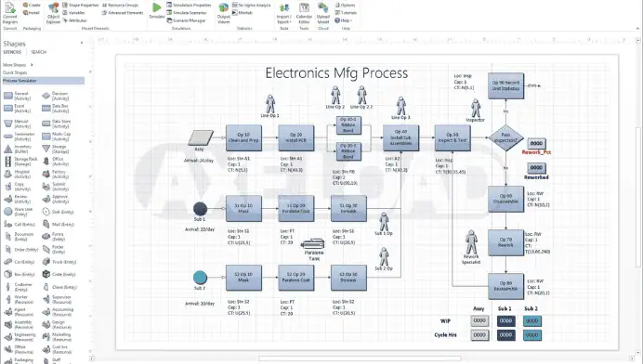Click the Convert Diagram ribbon icon

point(10,12)
